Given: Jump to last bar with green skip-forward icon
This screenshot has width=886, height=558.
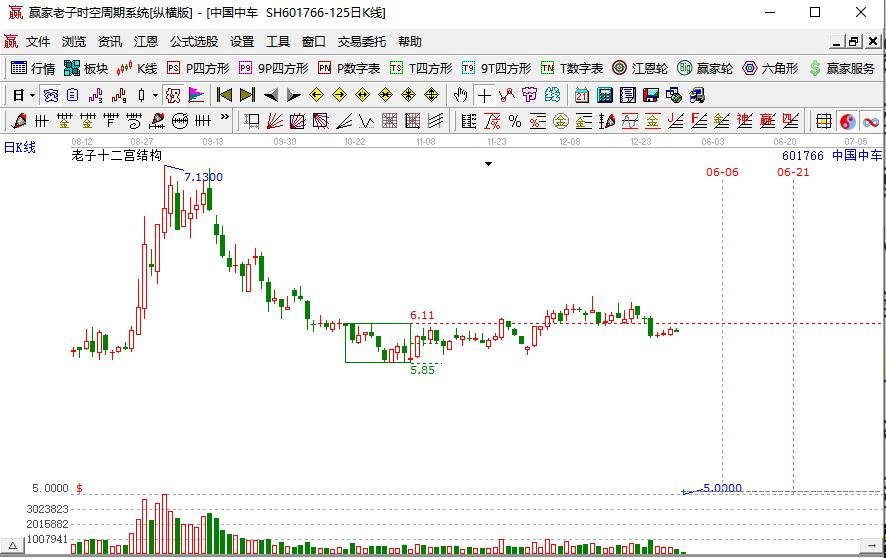Looking at the screenshot, I should (247, 95).
